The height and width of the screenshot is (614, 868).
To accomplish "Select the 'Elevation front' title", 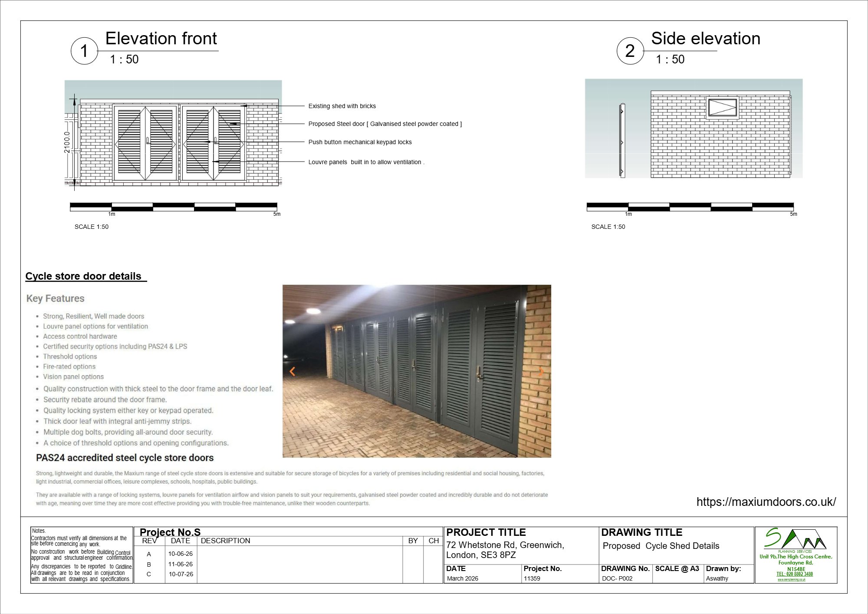I will tap(161, 39).
